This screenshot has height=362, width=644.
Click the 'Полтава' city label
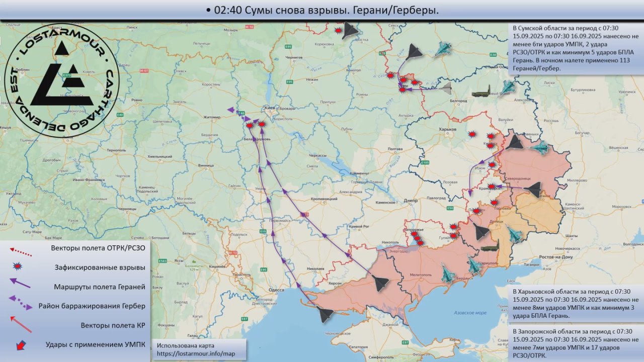click(x=396, y=149)
